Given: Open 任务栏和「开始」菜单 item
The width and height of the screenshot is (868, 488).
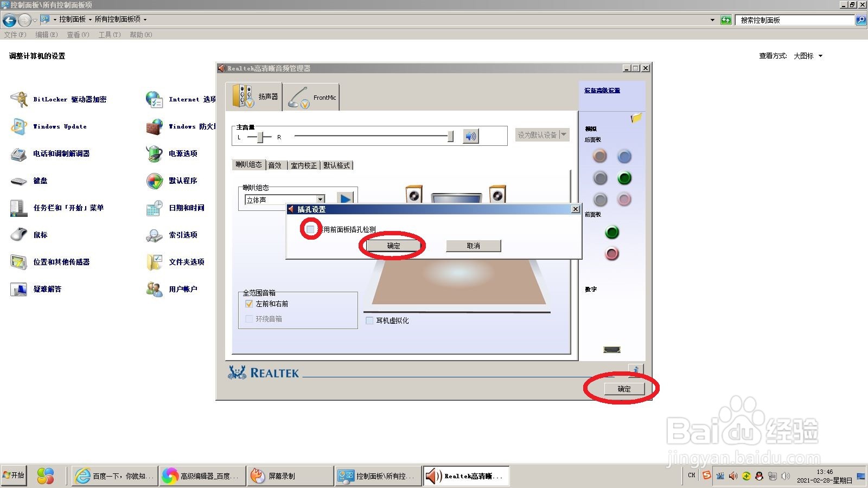Looking at the screenshot, I should (57, 208).
